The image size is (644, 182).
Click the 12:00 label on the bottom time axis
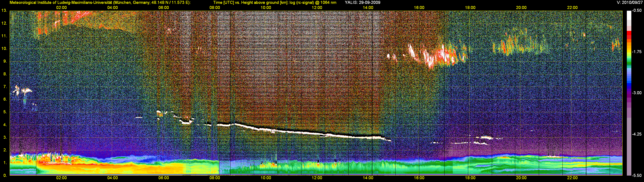[317, 178]
